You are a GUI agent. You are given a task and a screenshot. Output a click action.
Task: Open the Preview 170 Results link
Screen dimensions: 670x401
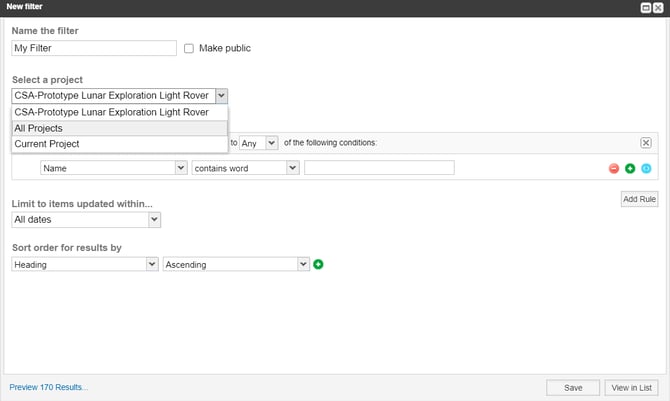pos(48,387)
